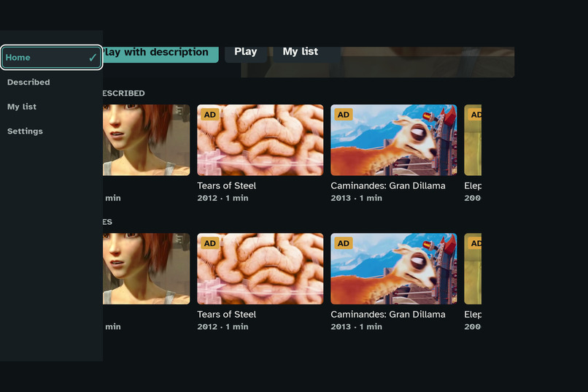This screenshot has height=392, width=588.
Task: Click Play with description button
Action: point(160,53)
